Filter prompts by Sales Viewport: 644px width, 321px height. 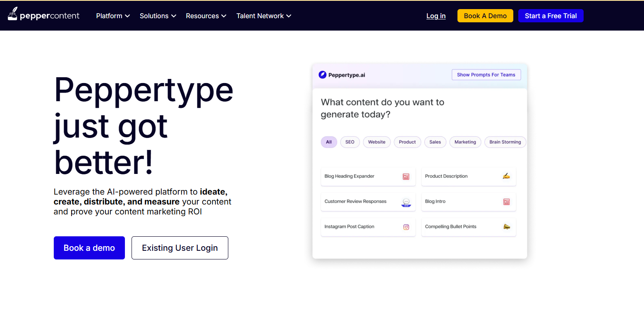(435, 142)
